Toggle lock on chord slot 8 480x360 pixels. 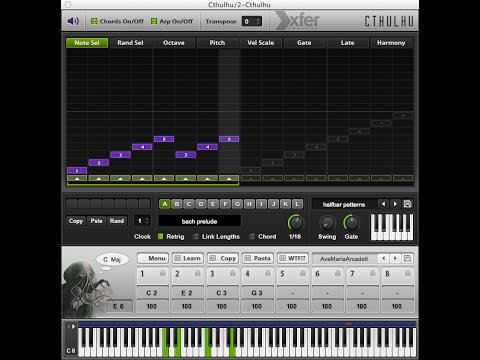pyautogui.click(x=407, y=273)
